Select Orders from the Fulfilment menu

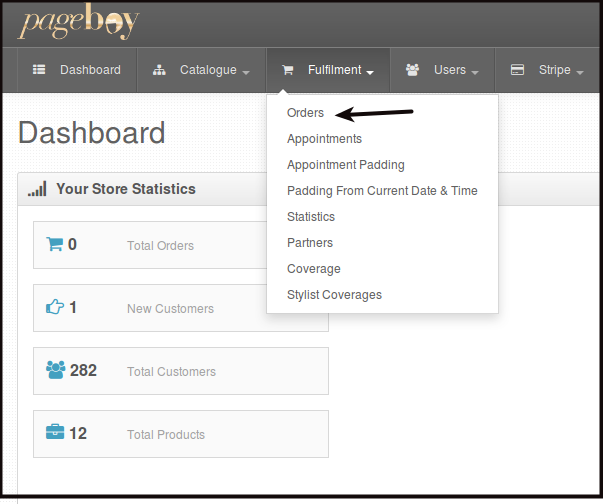point(305,113)
